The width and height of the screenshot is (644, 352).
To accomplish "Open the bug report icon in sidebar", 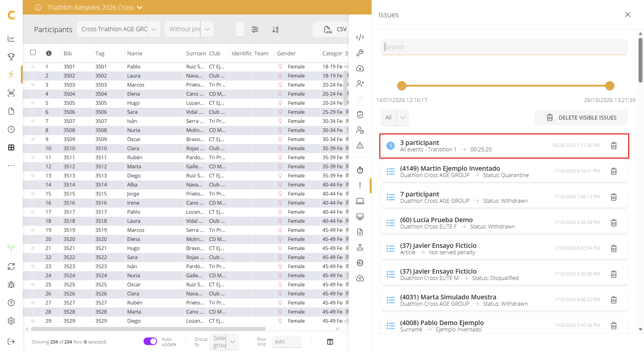I will (11, 285).
